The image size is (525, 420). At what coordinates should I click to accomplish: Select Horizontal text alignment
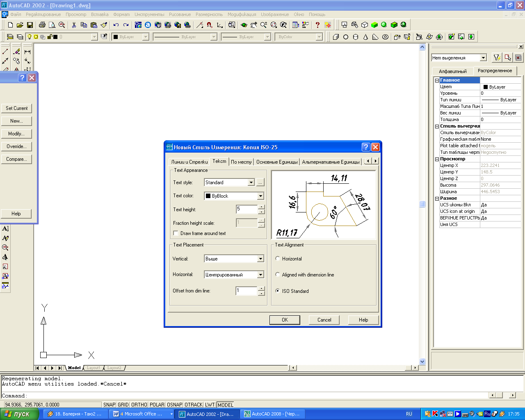point(278,259)
